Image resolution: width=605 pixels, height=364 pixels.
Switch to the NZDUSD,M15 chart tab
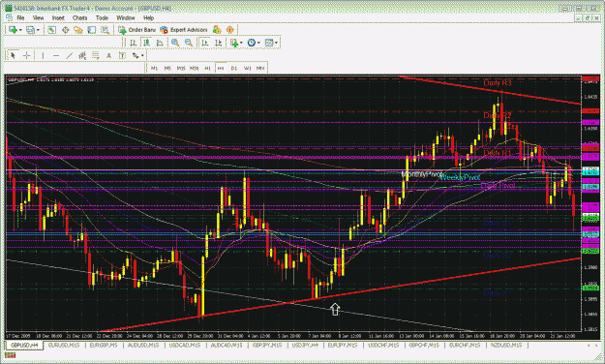pos(506,346)
